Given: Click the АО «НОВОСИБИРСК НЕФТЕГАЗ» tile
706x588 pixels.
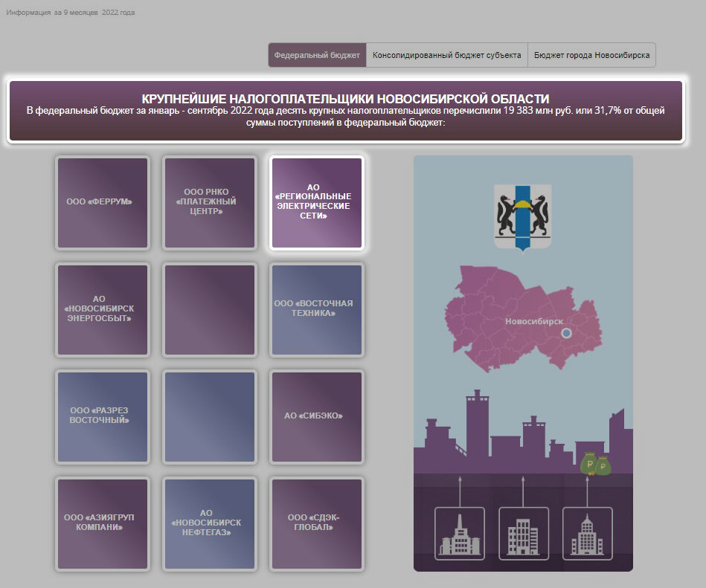Looking at the screenshot, I should 210,523.
